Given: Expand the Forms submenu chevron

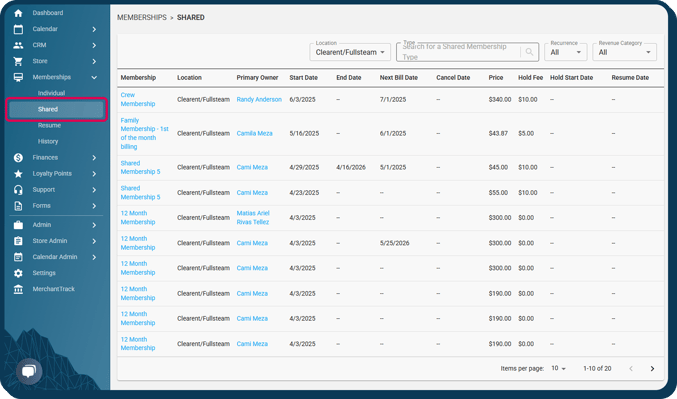Looking at the screenshot, I should [94, 206].
